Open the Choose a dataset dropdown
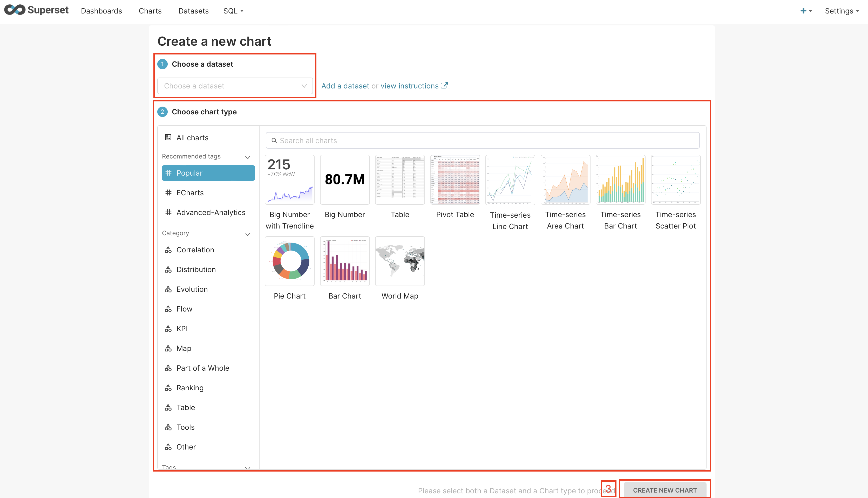This screenshot has width=868, height=498. tap(235, 86)
